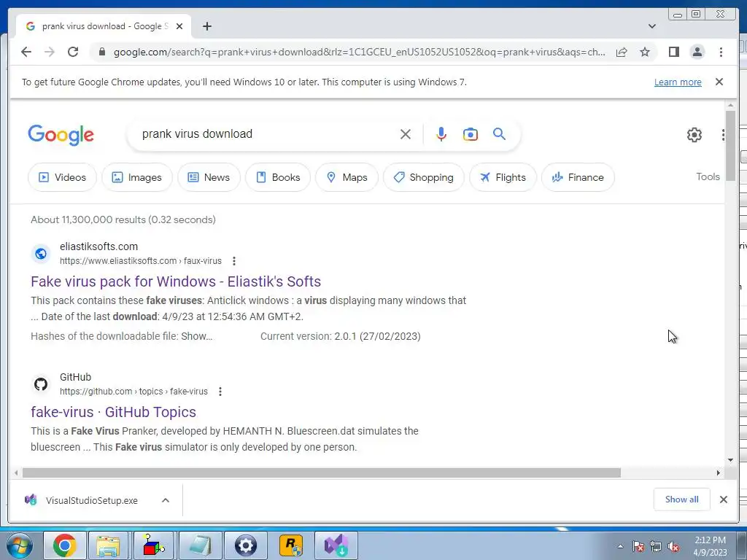Open the Learn more link
Viewport: 747px width, 560px height.
click(678, 82)
